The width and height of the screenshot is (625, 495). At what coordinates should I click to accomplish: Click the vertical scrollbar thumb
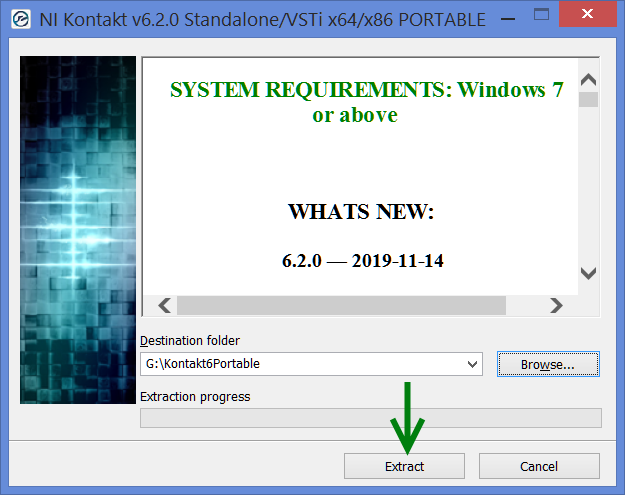(x=588, y=99)
